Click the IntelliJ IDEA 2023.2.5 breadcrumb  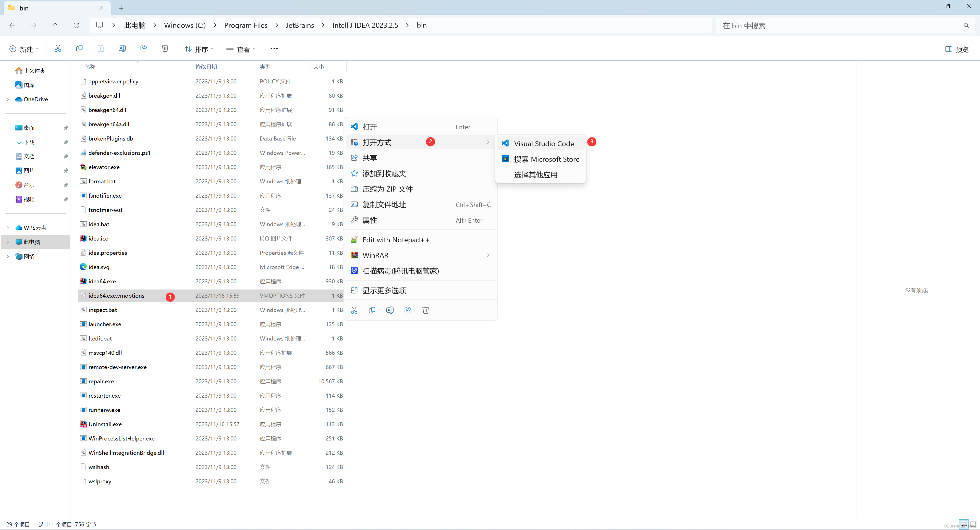pos(365,25)
